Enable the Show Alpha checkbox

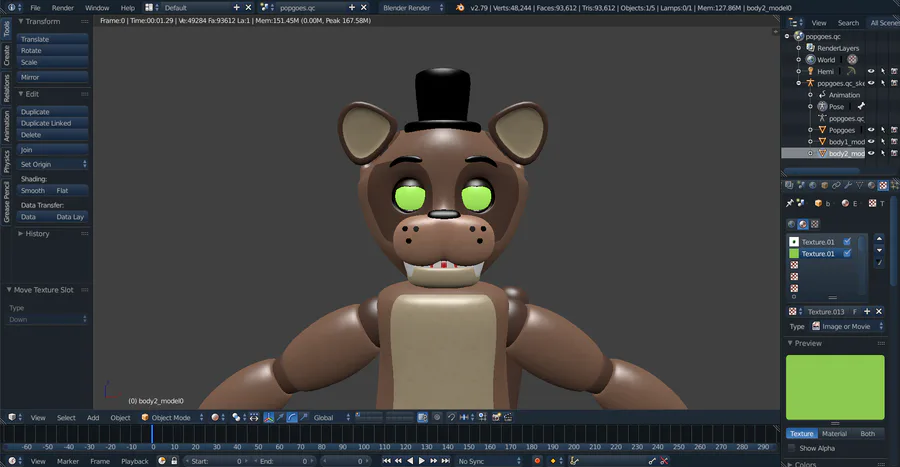792,448
